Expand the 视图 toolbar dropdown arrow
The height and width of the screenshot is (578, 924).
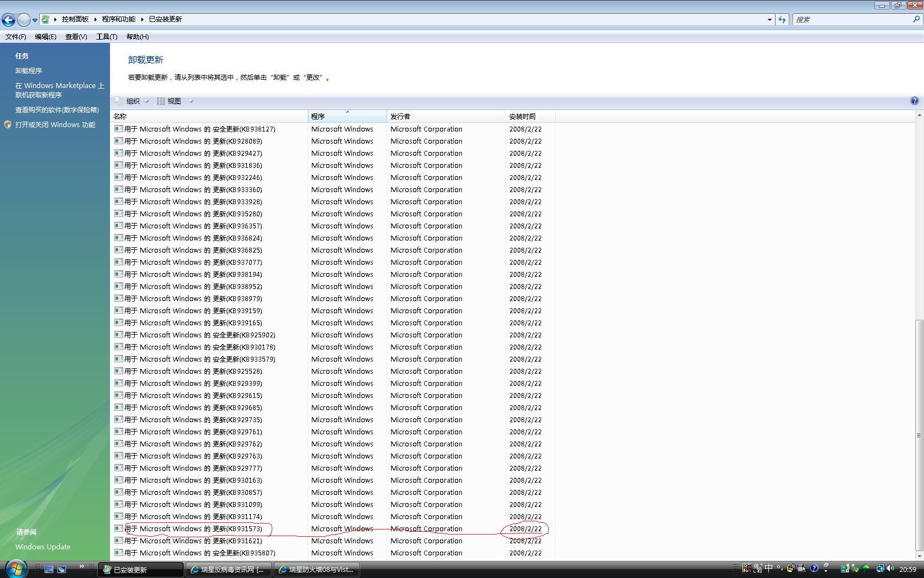191,101
